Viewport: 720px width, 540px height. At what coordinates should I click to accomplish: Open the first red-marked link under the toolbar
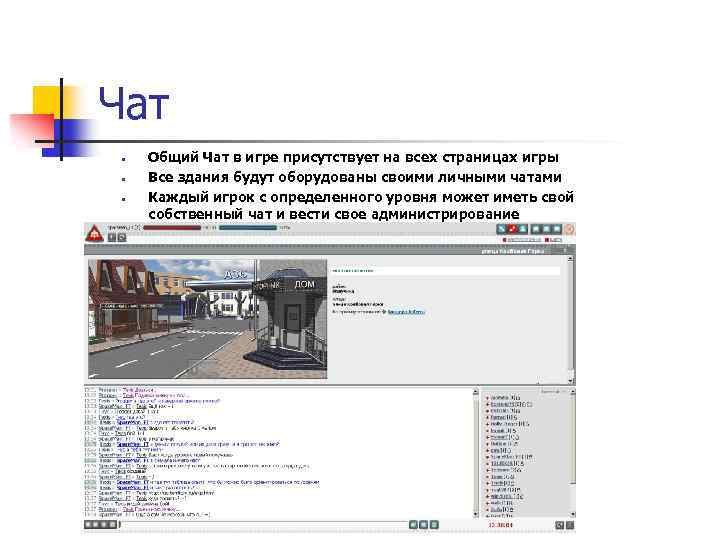[522, 240]
